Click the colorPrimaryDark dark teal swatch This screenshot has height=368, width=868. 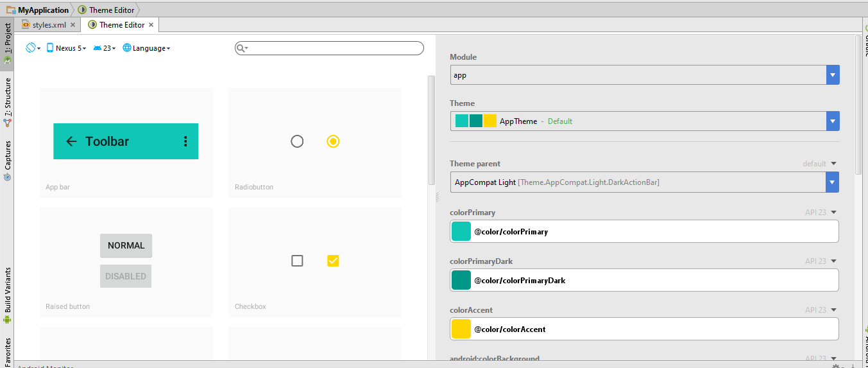click(461, 280)
